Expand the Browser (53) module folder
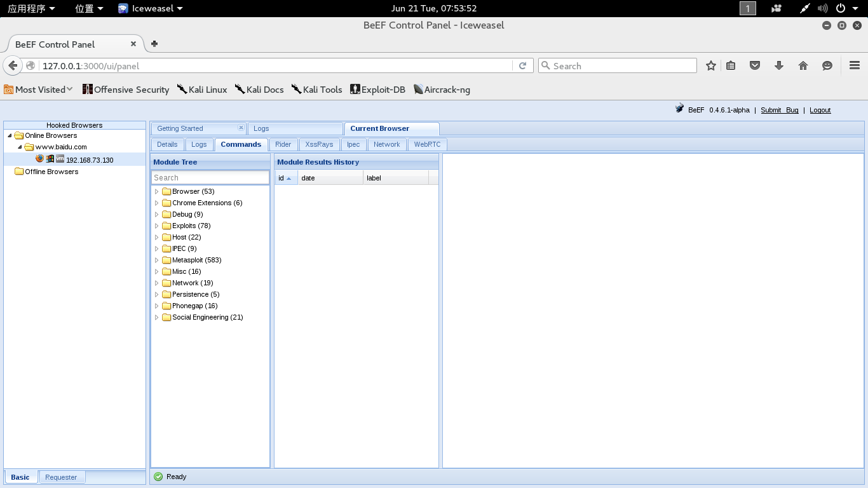The image size is (868, 488). (x=157, y=191)
